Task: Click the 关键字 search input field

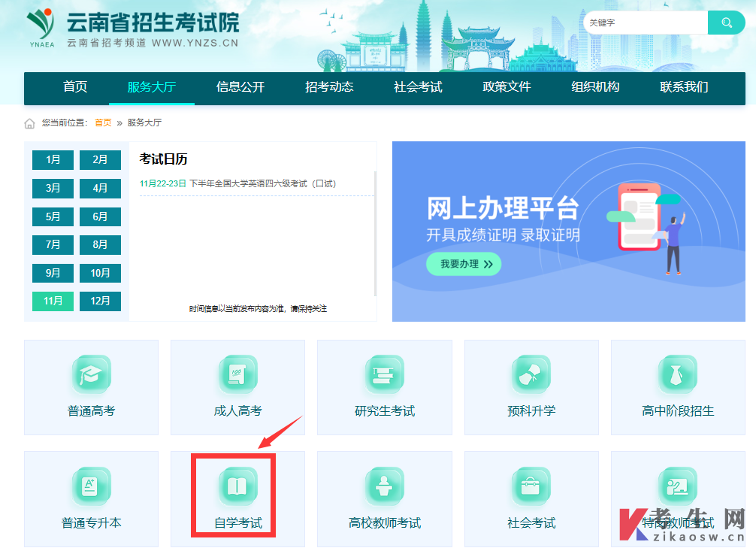Action: coord(646,23)
